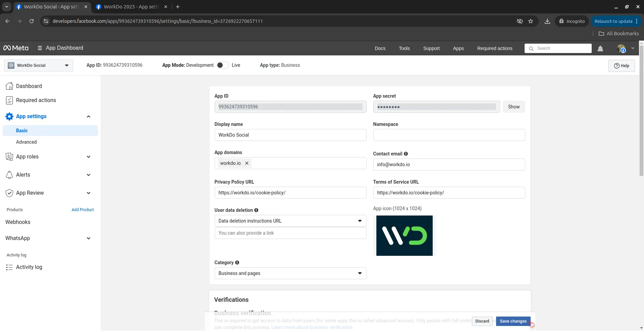Expand the Alerts section chevron
This screenshot has height=332, width=644.
tap(89, 175)
